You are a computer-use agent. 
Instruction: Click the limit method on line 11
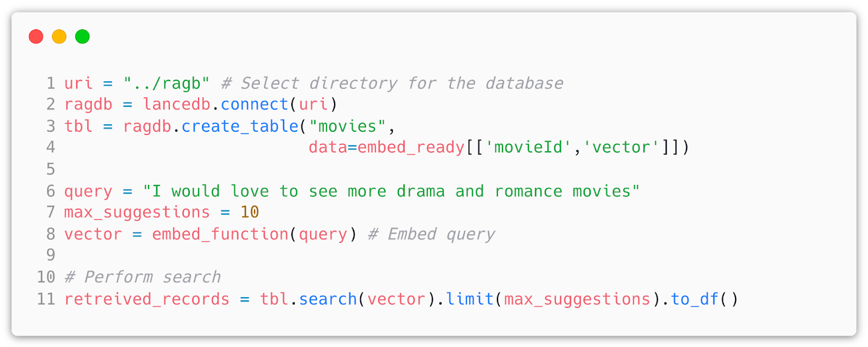470,299
